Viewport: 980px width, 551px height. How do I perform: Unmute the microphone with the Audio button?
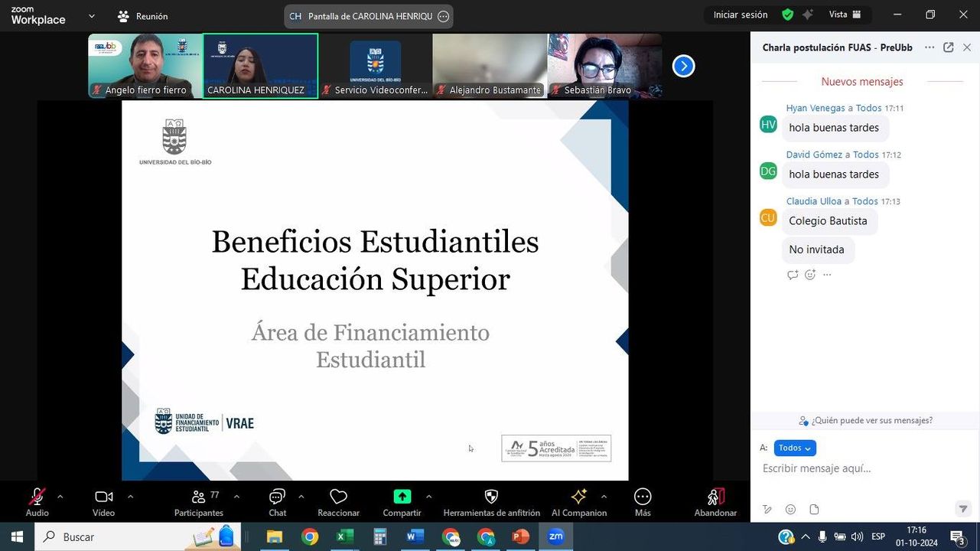tap(37, 497)
